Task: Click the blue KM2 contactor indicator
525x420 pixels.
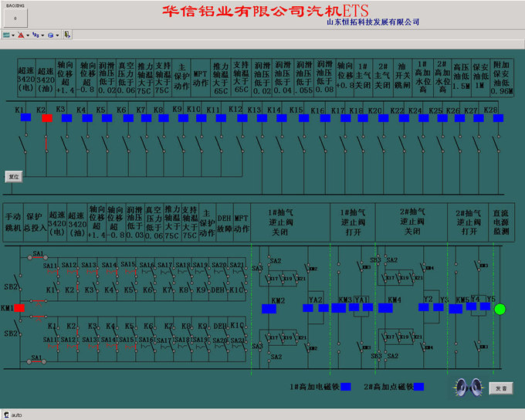Action: point(269,309)
